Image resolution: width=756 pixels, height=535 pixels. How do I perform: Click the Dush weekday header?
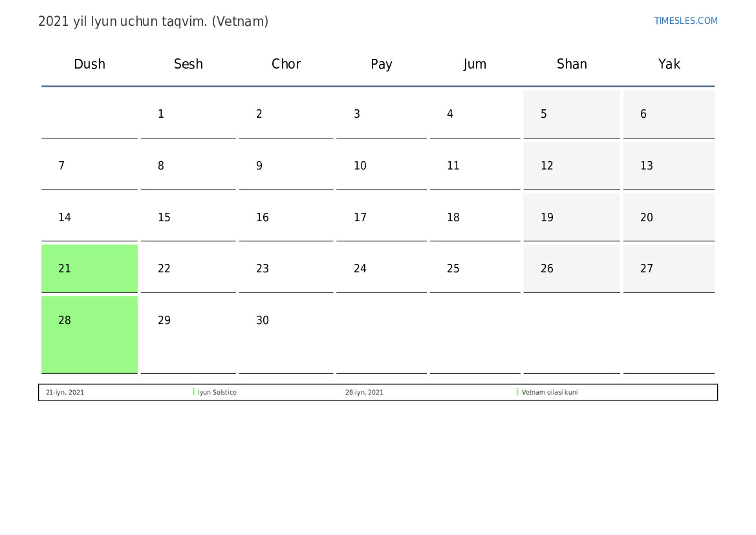(x=90, y=64)
